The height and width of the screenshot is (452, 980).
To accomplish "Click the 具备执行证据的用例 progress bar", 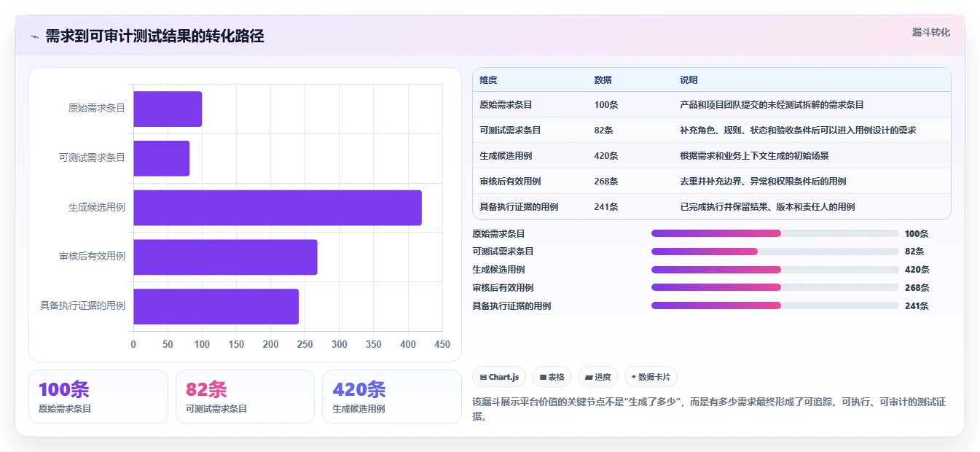I will [775, 306].
